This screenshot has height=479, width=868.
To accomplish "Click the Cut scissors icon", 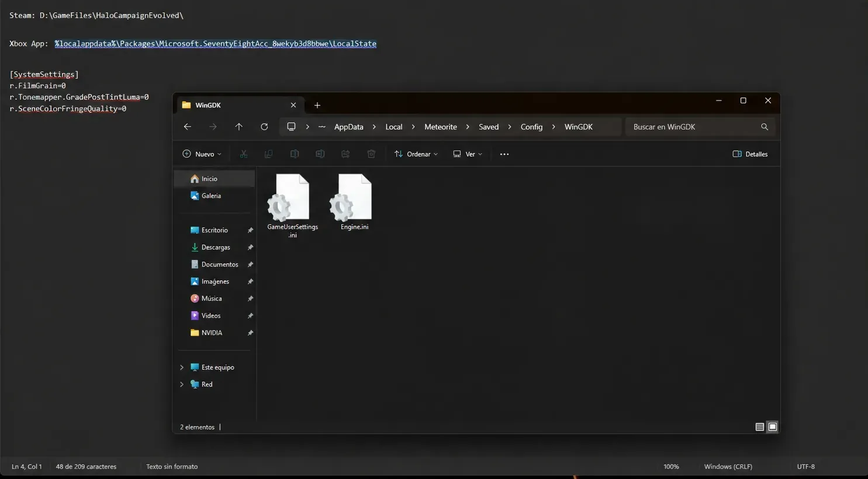I will tap(244, 154).
